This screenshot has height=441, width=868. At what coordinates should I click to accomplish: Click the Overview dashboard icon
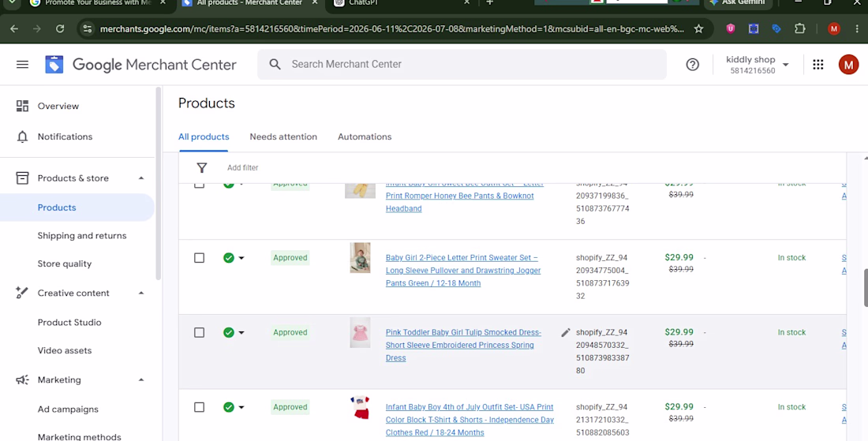[22, 106]
